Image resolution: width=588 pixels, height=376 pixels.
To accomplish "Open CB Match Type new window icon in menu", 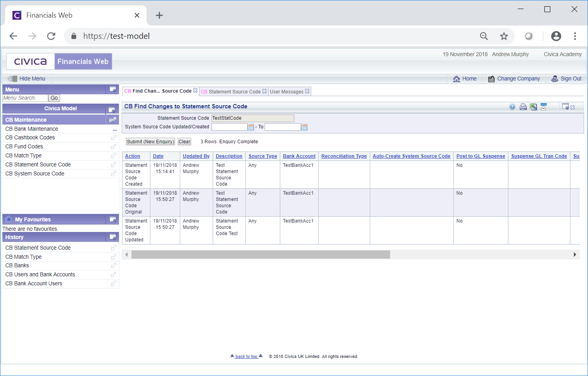I will [113, 156].
